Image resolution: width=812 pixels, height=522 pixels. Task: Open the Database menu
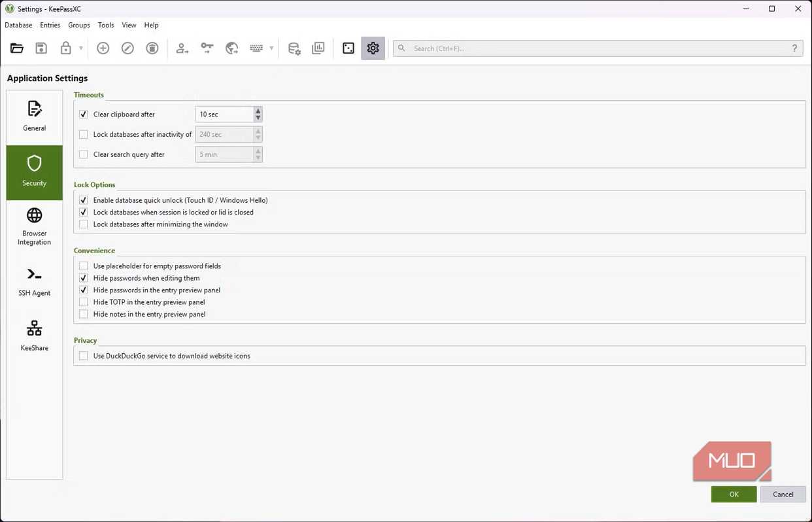[18, 25]
